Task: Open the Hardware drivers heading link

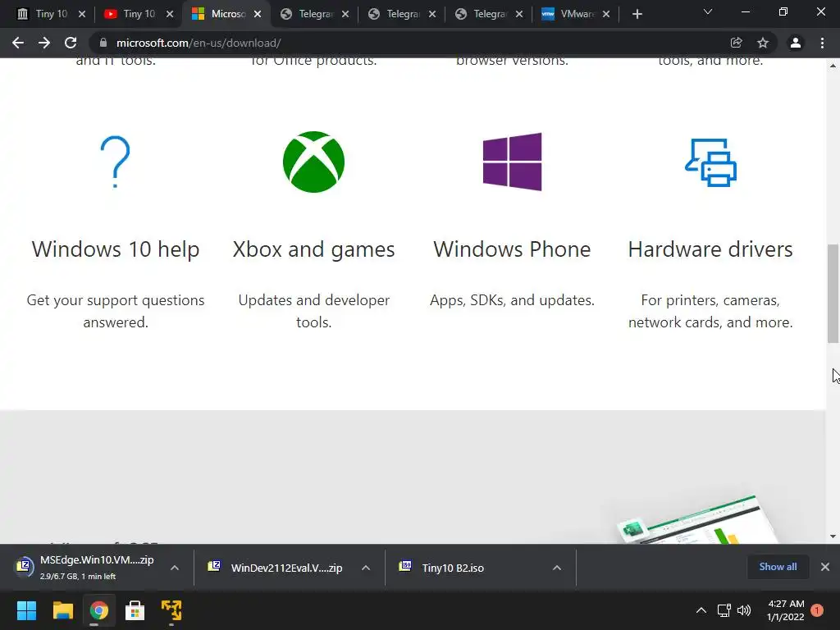Action: (x=710, y=249)
